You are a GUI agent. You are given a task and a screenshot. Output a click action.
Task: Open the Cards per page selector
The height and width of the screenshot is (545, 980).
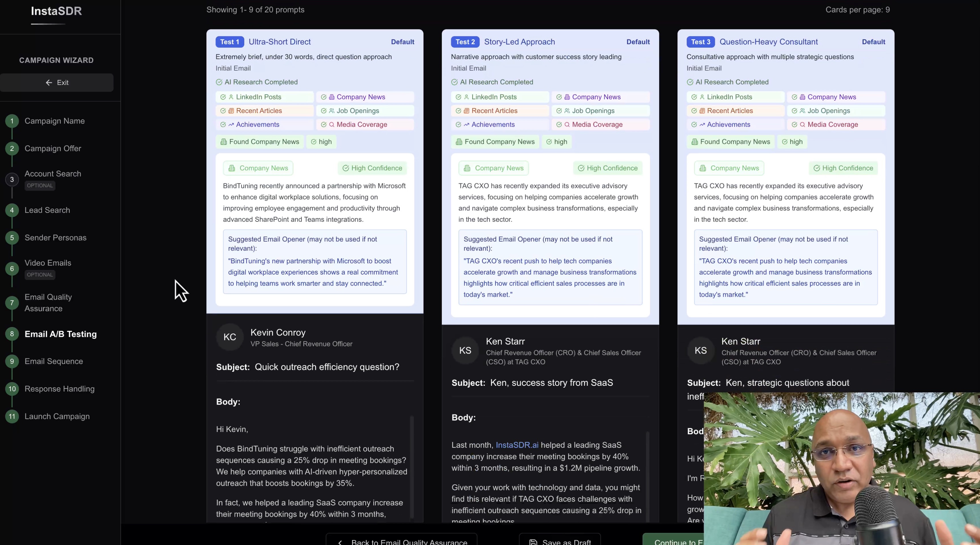[x=858, y=10]
